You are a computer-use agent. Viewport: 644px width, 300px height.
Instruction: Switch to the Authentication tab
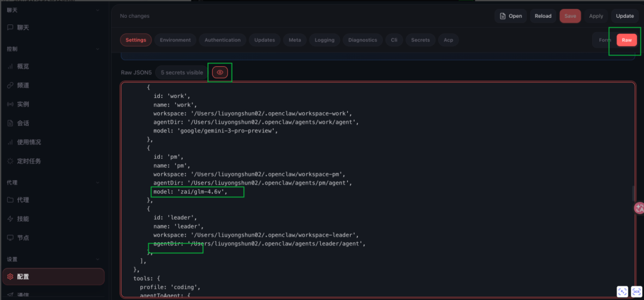222,40
